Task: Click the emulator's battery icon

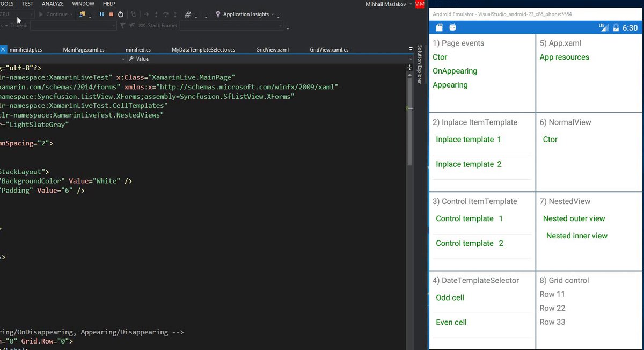Action: pos(616,27)
